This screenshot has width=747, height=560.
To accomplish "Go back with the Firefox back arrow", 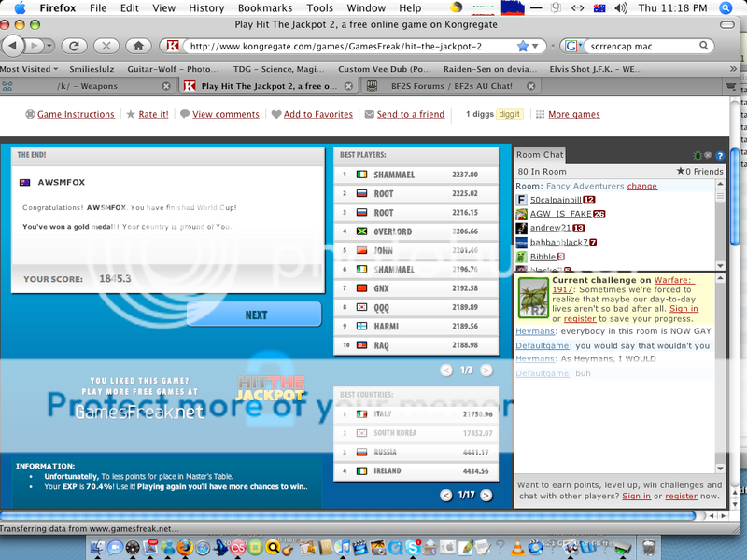I will [13, 46].
